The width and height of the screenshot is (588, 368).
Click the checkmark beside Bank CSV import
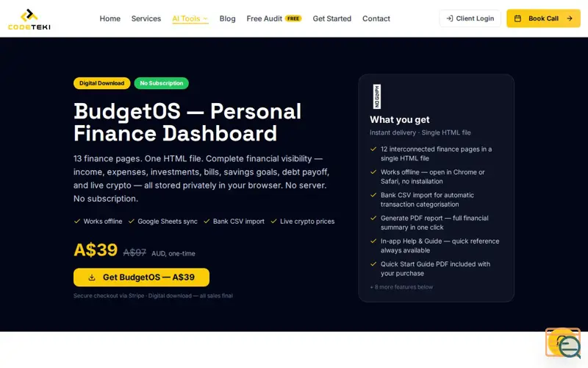coord(207,222)
